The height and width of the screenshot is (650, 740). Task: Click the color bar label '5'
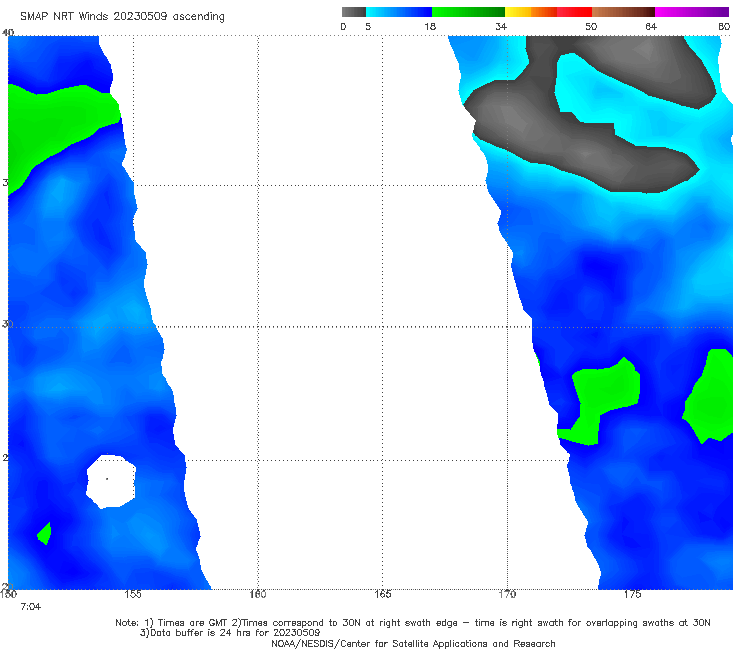pos(368,27)
